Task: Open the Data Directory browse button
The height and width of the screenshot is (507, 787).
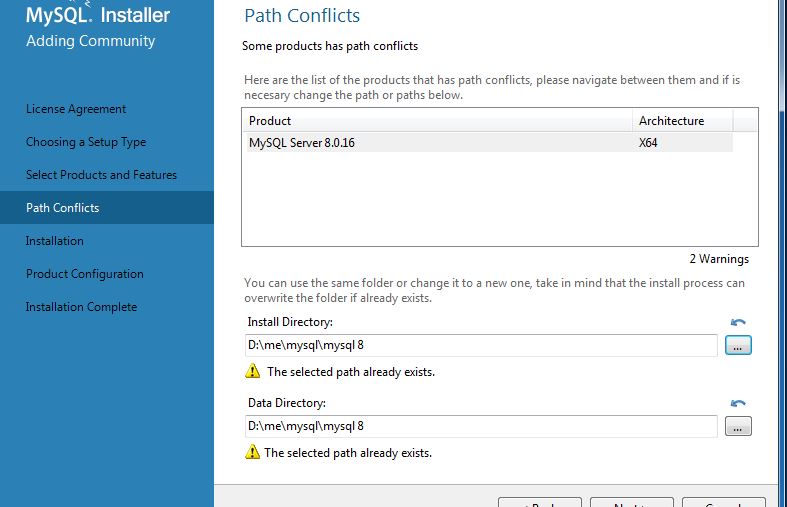Action: pos(738,426)
